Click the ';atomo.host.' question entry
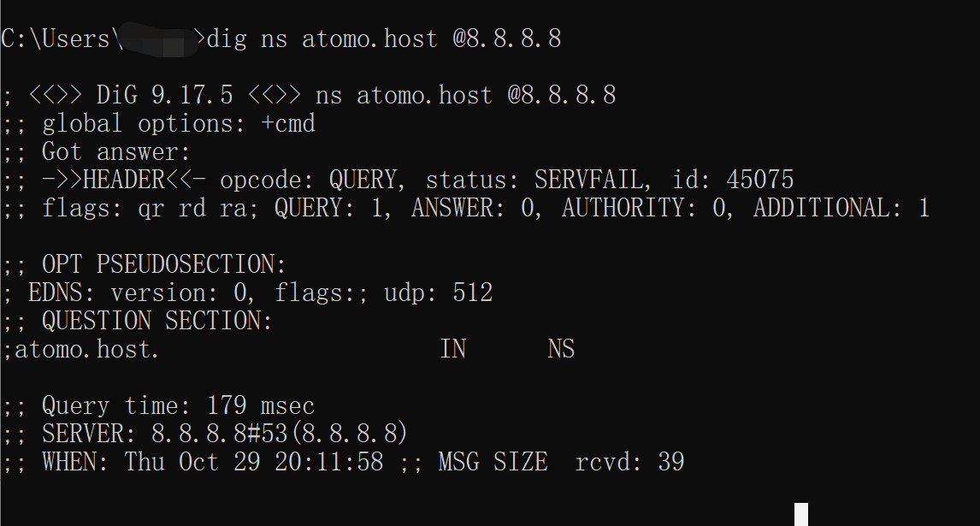The width and height of the screenshot is (980, 526). [82, 349]
